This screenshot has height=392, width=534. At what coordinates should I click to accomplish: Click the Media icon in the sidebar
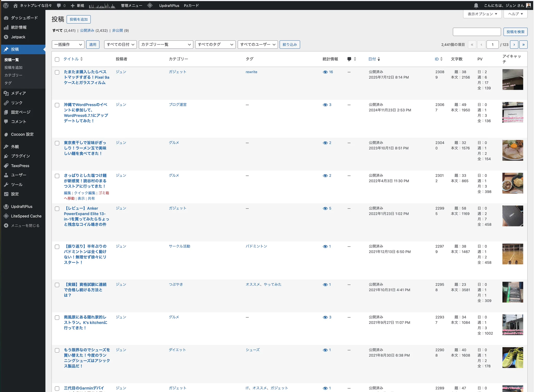pos(6,93)
